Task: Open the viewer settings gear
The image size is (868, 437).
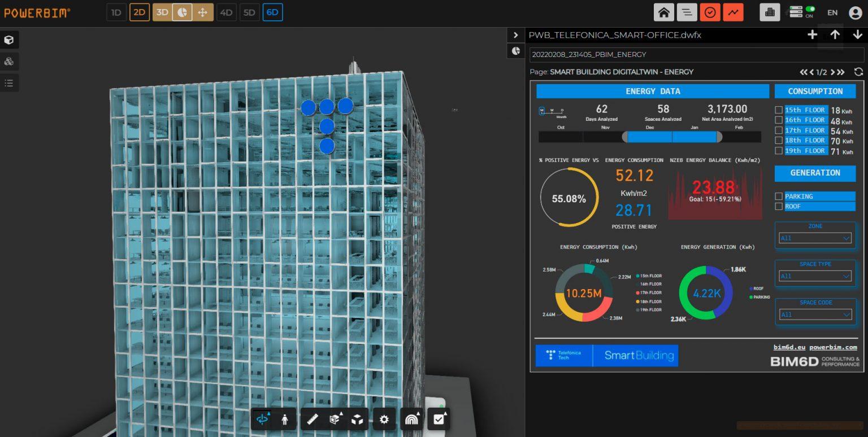Action: [x=384, y=419]
